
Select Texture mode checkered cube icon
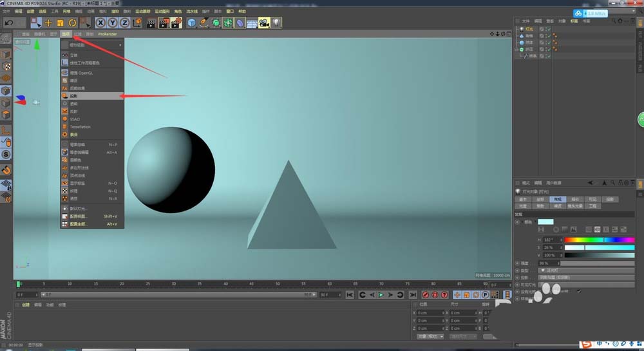(6, 66)
